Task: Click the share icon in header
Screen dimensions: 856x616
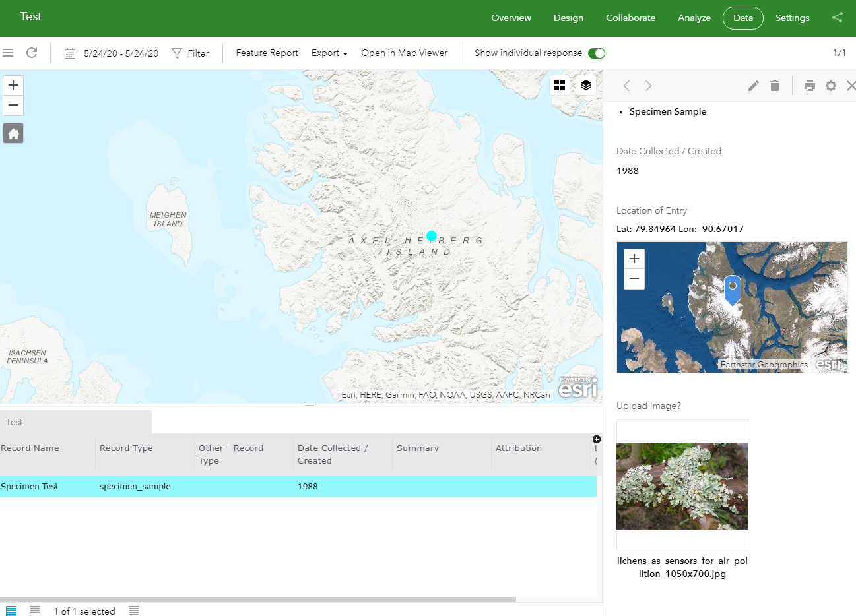Action: click(x=837, y=18)
